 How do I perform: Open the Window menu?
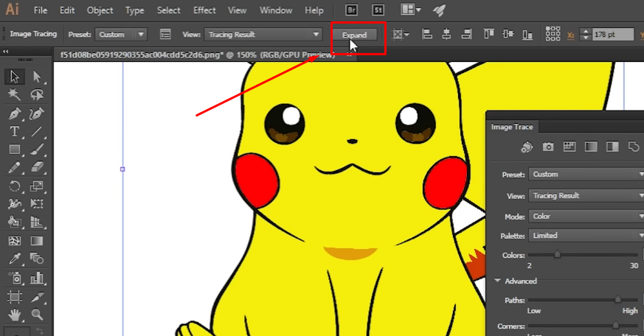(276, 10)
